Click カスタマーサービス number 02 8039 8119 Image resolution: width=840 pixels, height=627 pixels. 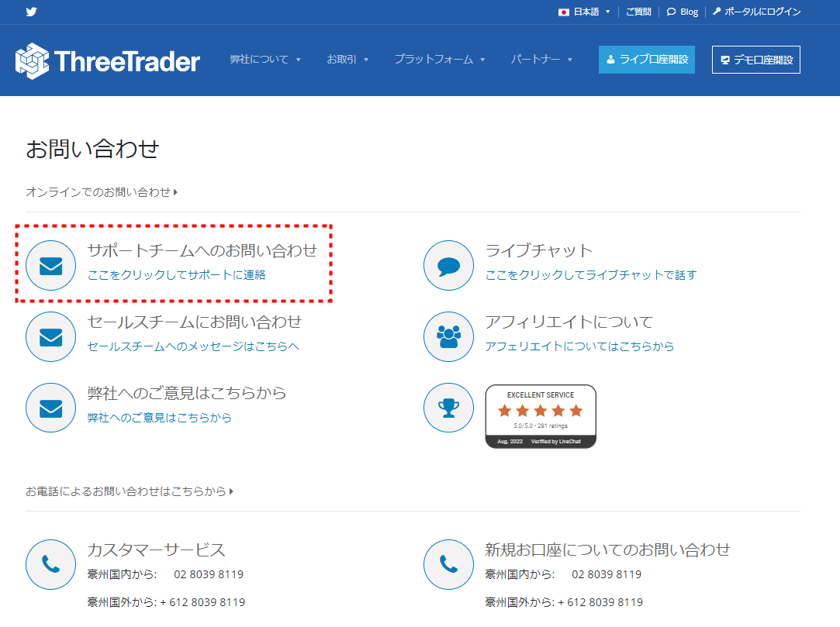click(209, 574)
